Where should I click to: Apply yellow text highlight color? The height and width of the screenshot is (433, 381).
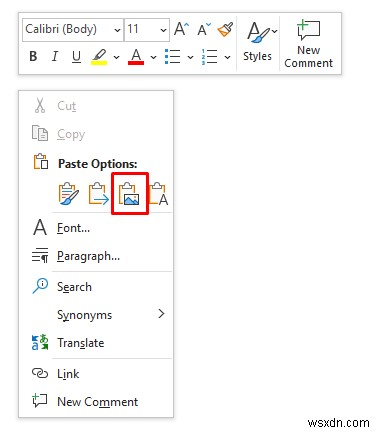99,56
